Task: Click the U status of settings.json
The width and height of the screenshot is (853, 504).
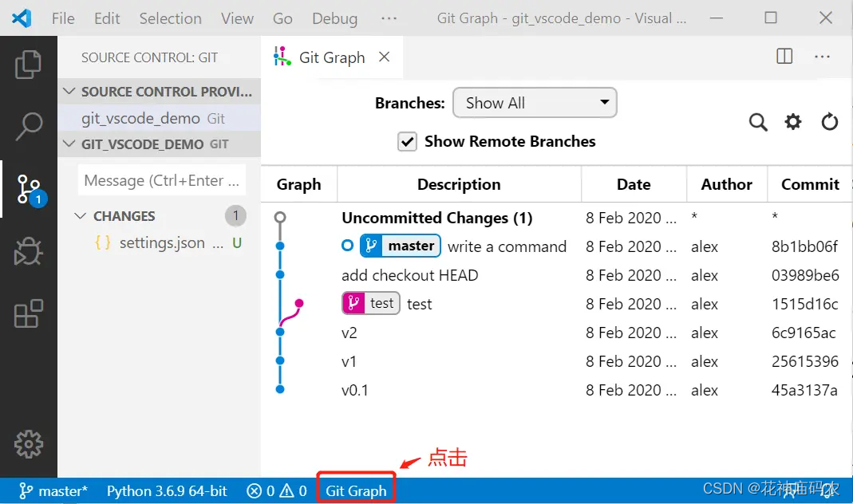Action: tap(237, 242)
